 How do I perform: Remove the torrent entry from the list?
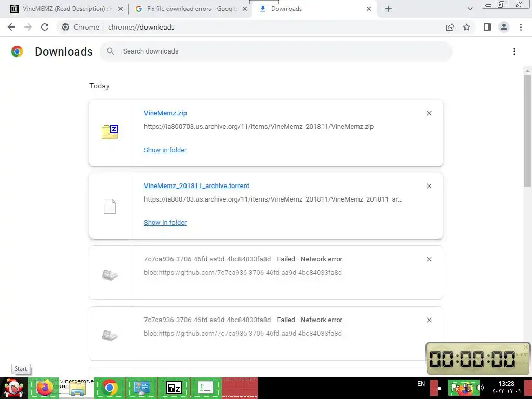tap(429, 186)
